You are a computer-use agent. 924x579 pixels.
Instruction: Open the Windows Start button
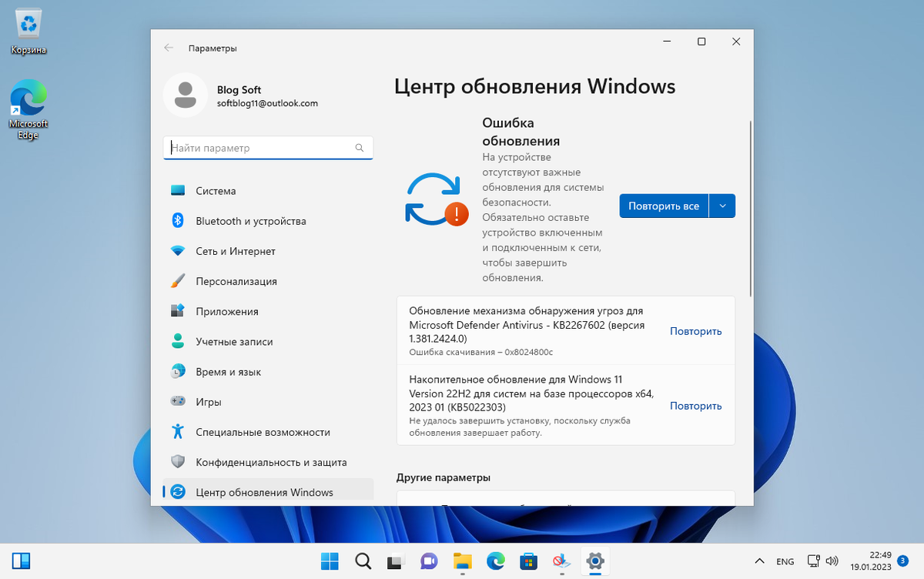tap(330, 561)
